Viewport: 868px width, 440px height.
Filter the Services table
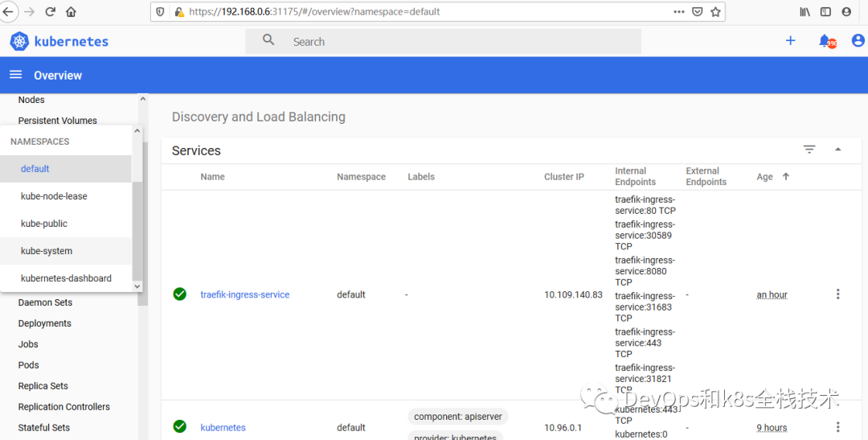tap(809, 150)
